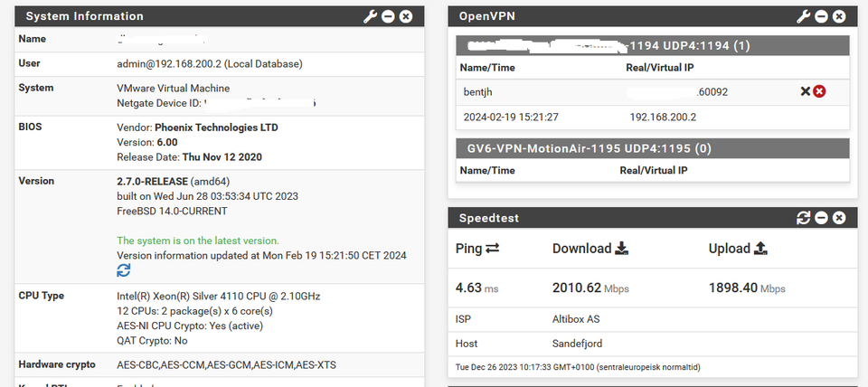Select upload value 1898.40 Mbps
This screenshot has width=868, height=387.
point(747,288)
